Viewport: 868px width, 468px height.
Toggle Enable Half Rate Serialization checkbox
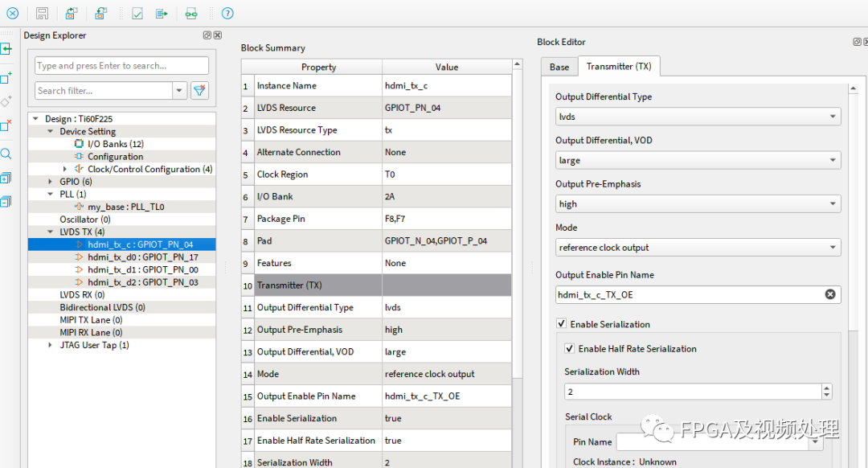(569, 348)
